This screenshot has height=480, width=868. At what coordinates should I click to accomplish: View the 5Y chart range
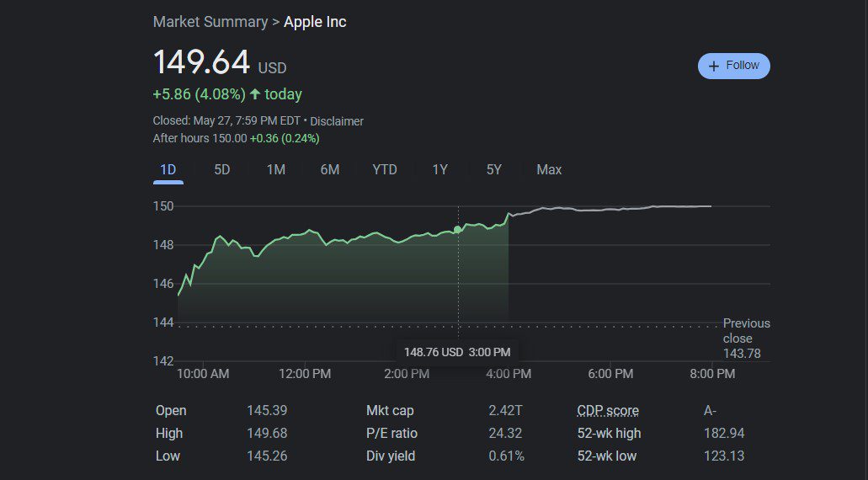[493, 169]
